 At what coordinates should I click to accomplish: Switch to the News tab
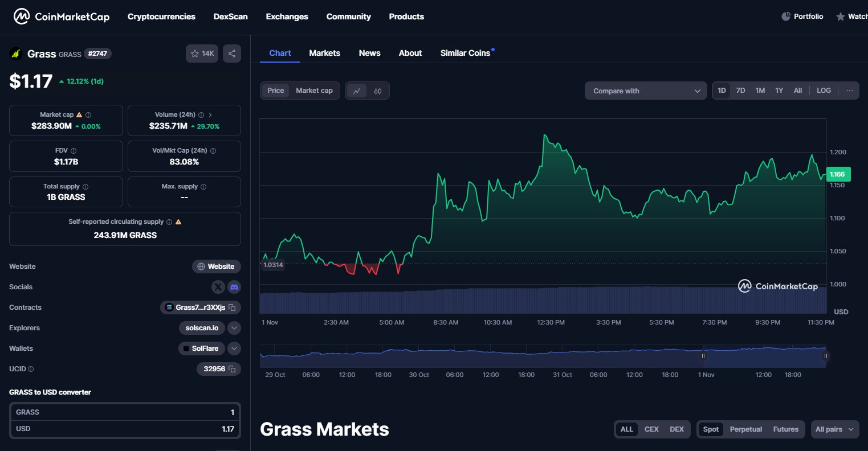370,53
